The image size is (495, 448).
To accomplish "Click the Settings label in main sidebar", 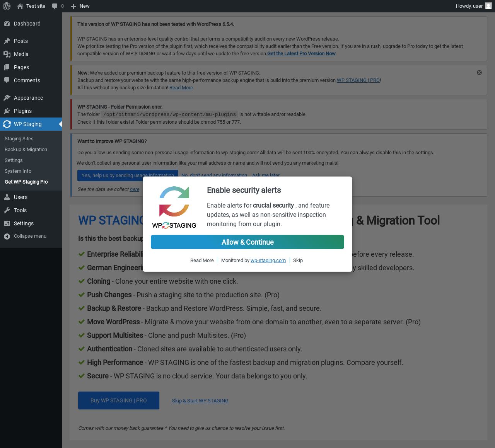I will (24, 223).
